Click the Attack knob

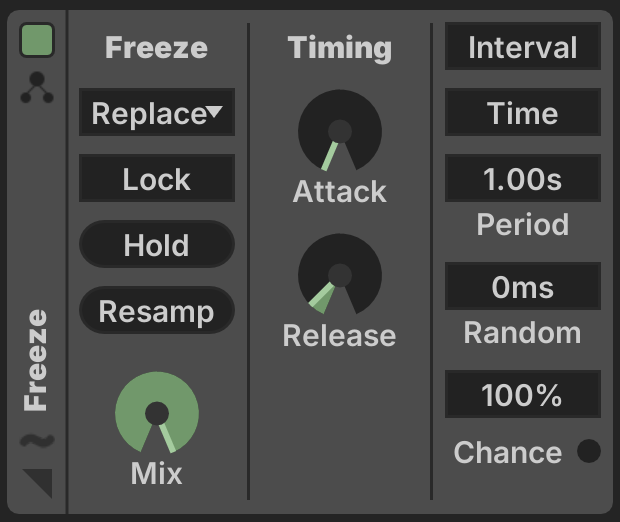(x=340, y=131)
